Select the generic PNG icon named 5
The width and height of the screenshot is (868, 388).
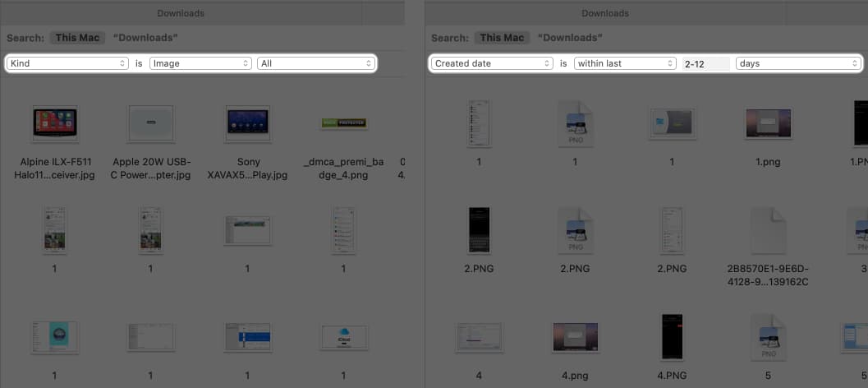coord(768,336)
